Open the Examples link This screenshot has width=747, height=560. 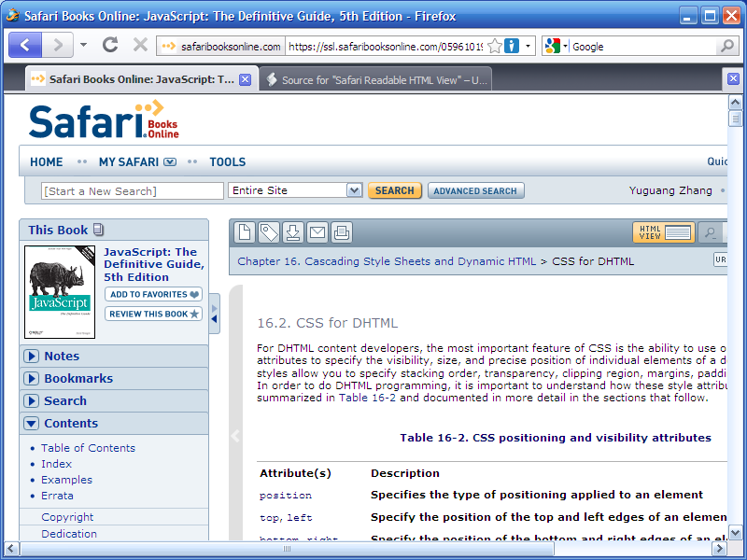66,480
